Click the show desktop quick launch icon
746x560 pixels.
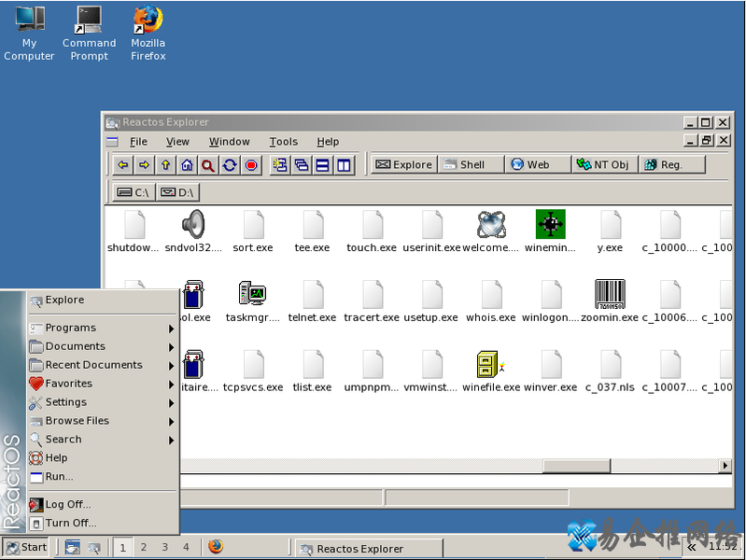[x=73, y=547]
